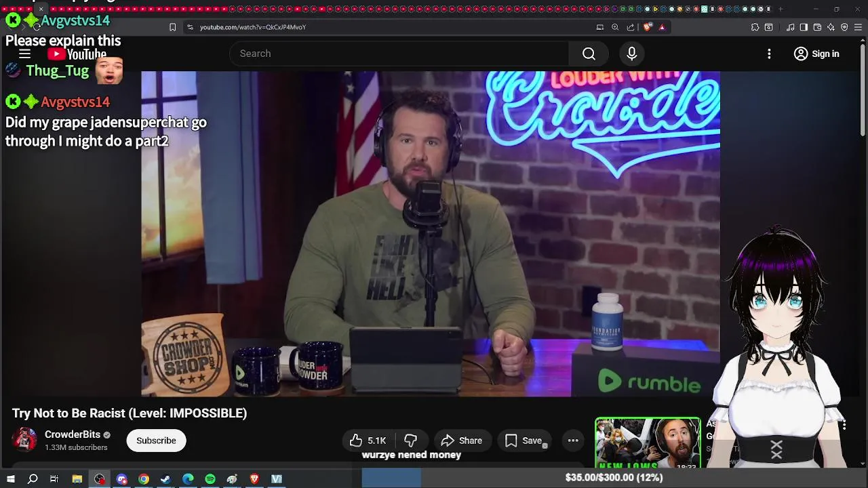868x488 pixels.
Task: Open media control music note icon
Action: point(790,27)
